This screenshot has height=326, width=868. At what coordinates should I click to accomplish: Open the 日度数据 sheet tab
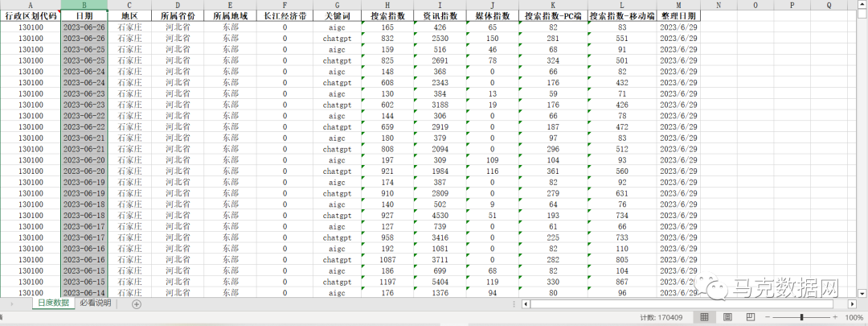(53, 303)
